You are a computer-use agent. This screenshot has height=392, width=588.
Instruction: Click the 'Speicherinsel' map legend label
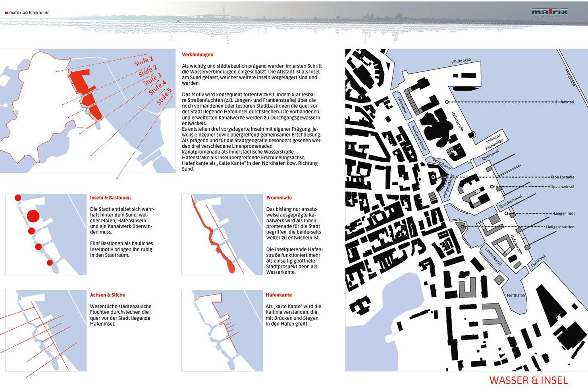(563, 187)
